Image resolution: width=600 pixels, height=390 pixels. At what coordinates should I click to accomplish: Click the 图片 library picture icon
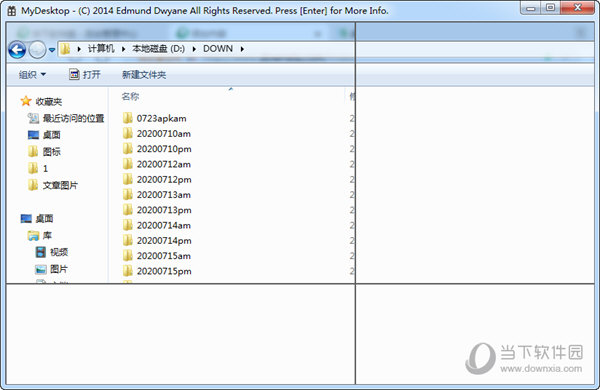pos(41,269)
